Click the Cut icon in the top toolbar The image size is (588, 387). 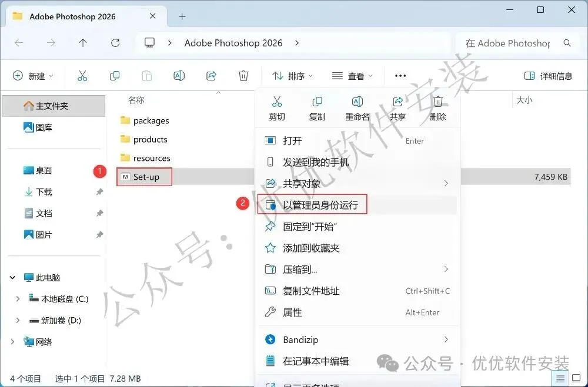[x=82, y=76]
